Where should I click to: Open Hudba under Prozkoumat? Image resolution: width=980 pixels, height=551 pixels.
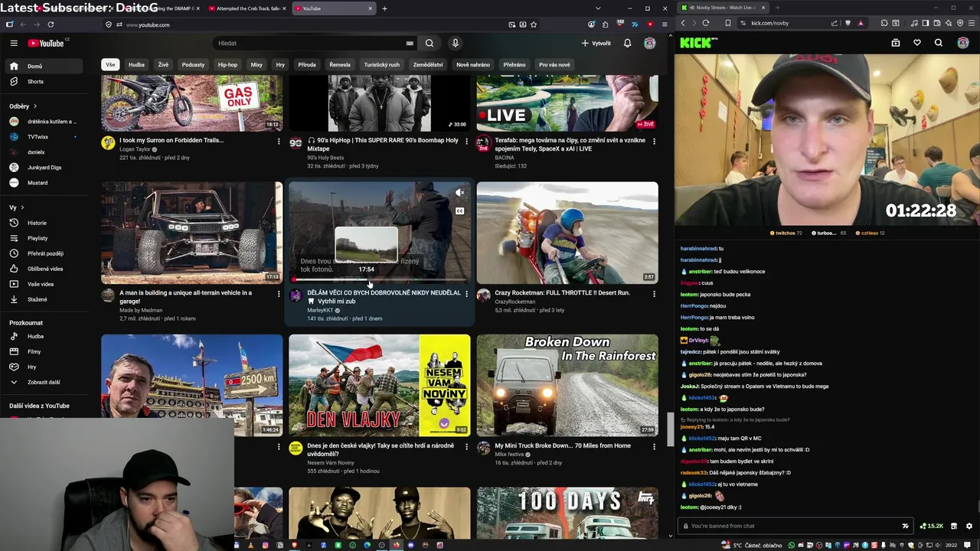44,336
